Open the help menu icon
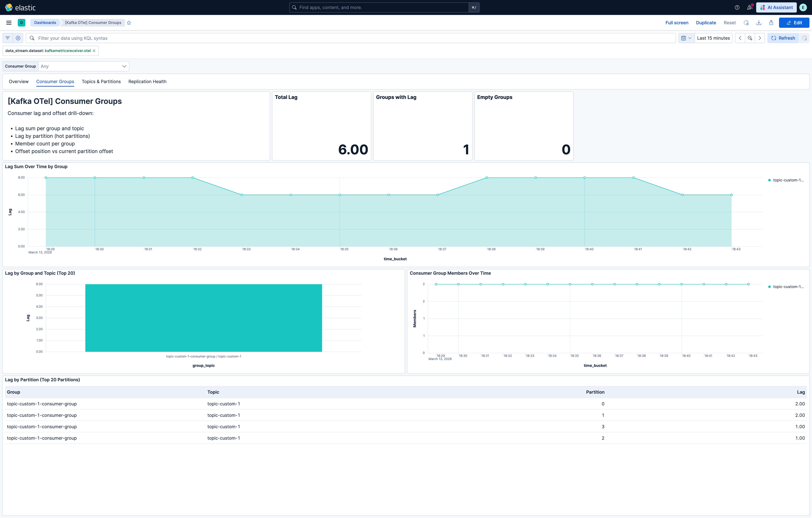The height and width of the screenshot is (518, 812). (x=737, y=7)
